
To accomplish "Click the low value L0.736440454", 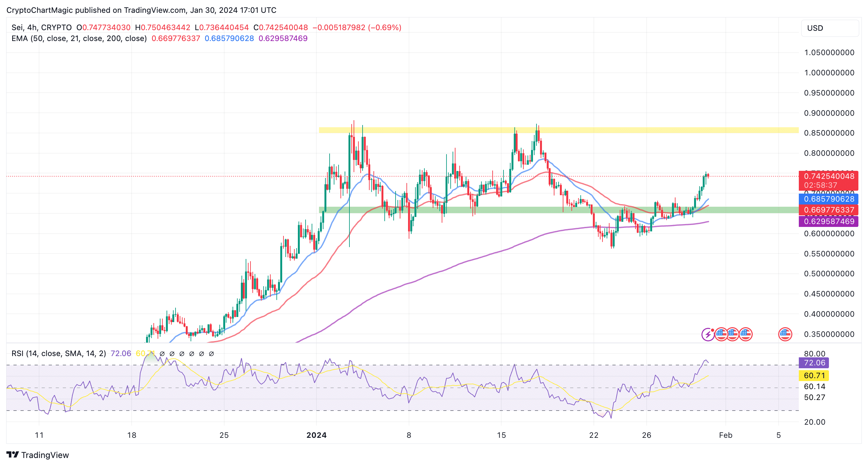I will click(222, 28).
